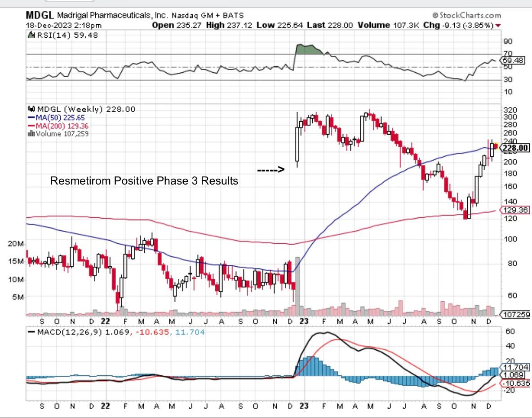
Task: Click the 59.48 RSI value tag on the right axis
Action: [513, 61]
